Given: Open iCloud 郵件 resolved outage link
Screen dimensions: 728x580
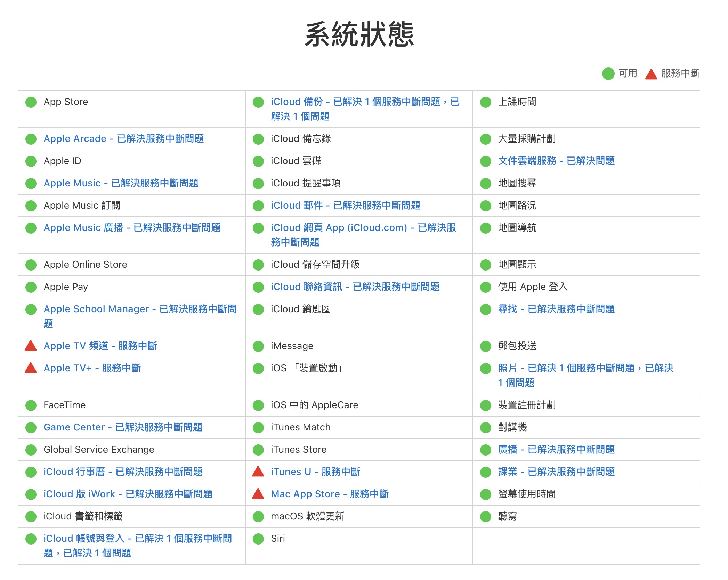Looking at the screenshot, I should pyautogui.click(x=346, y=205).
